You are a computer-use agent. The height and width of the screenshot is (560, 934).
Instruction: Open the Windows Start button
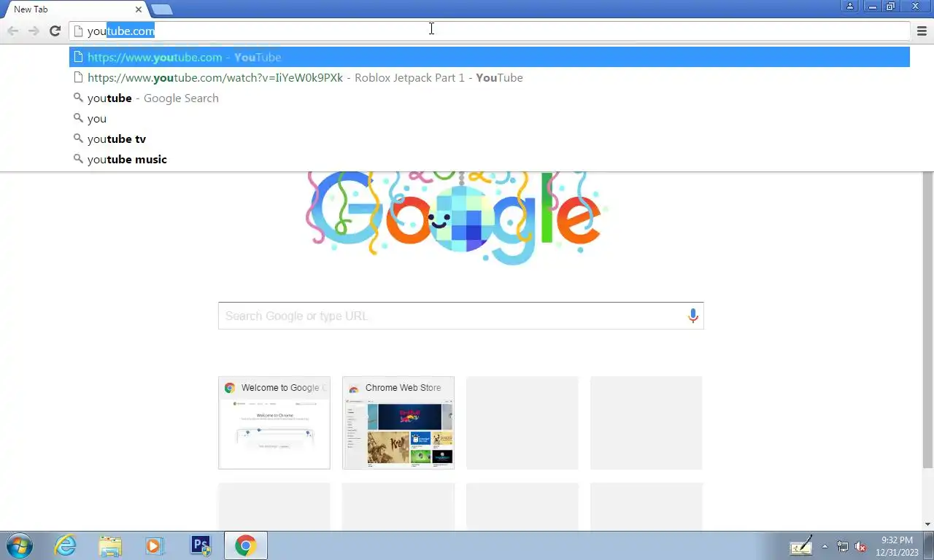19,545
